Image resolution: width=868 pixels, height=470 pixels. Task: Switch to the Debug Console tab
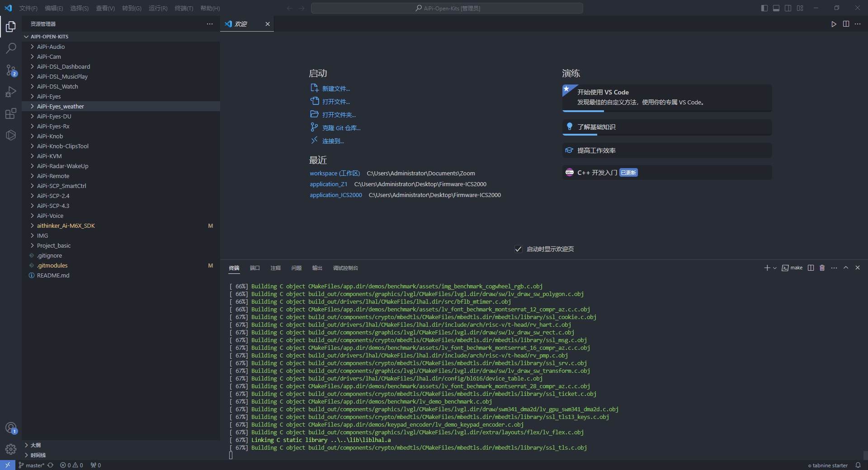pyautogui.click(x=345, y=268)
